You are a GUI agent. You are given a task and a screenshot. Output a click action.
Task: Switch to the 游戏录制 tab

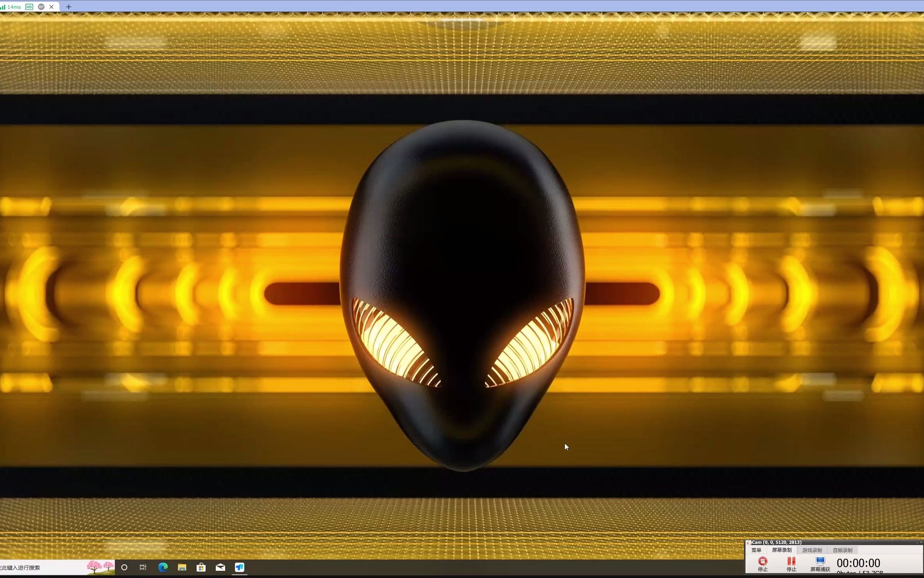(x=812, y=550)
